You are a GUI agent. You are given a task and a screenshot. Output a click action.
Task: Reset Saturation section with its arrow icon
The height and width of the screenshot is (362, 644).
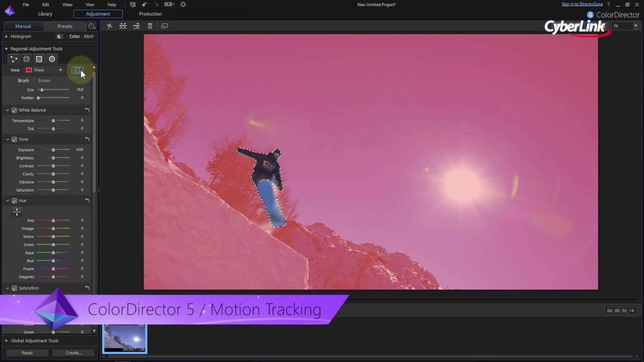coord(87,288)
